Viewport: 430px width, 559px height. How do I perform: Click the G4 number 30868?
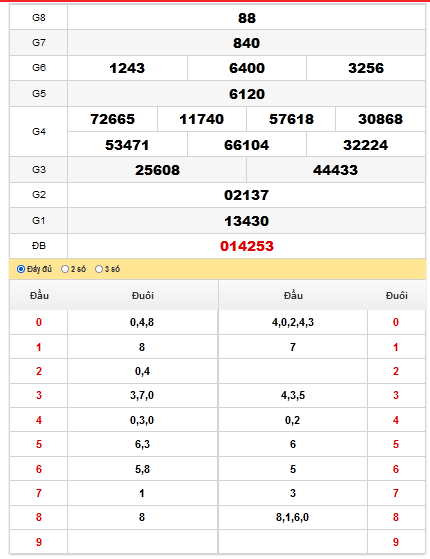380,119
